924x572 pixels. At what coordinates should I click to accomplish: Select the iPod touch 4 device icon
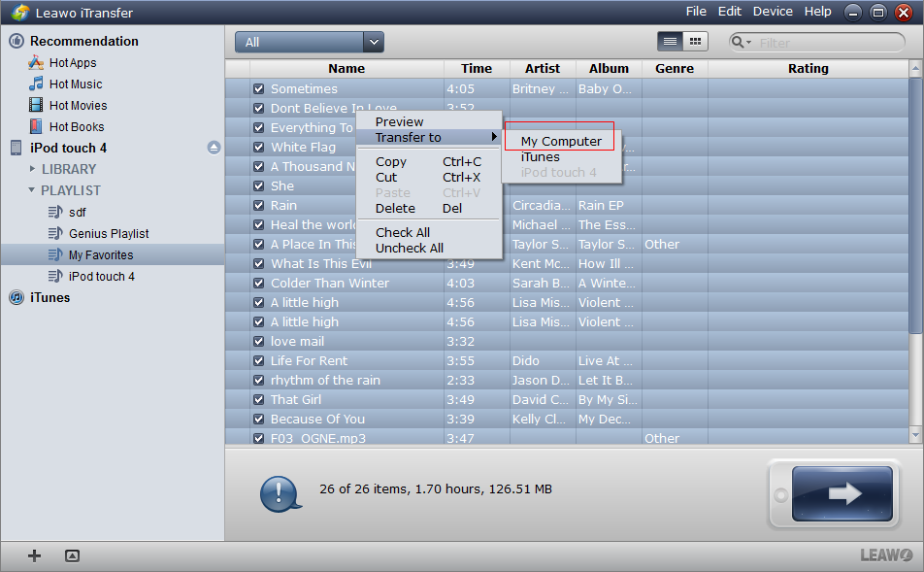click(x=16, y=148)
